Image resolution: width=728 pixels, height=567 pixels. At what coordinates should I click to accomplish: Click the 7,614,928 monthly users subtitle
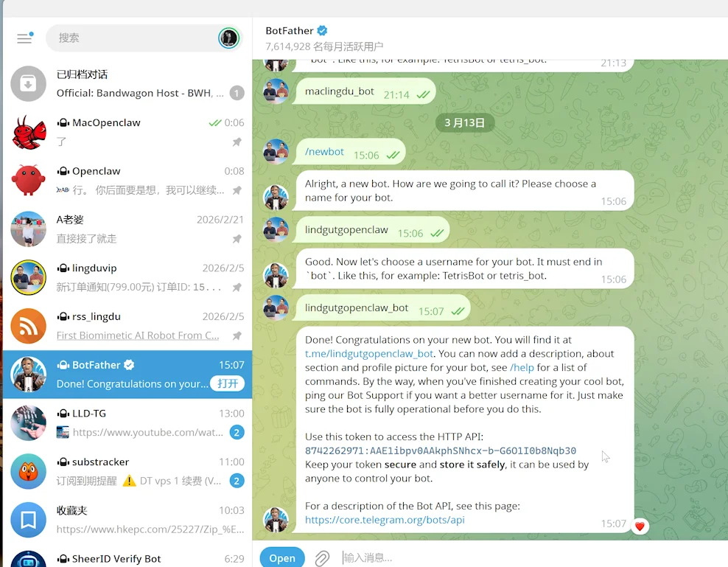[324, 46]
